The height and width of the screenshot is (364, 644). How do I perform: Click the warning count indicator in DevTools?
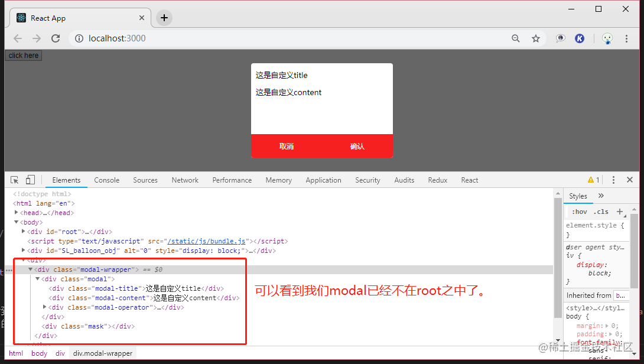pos(593,180)
